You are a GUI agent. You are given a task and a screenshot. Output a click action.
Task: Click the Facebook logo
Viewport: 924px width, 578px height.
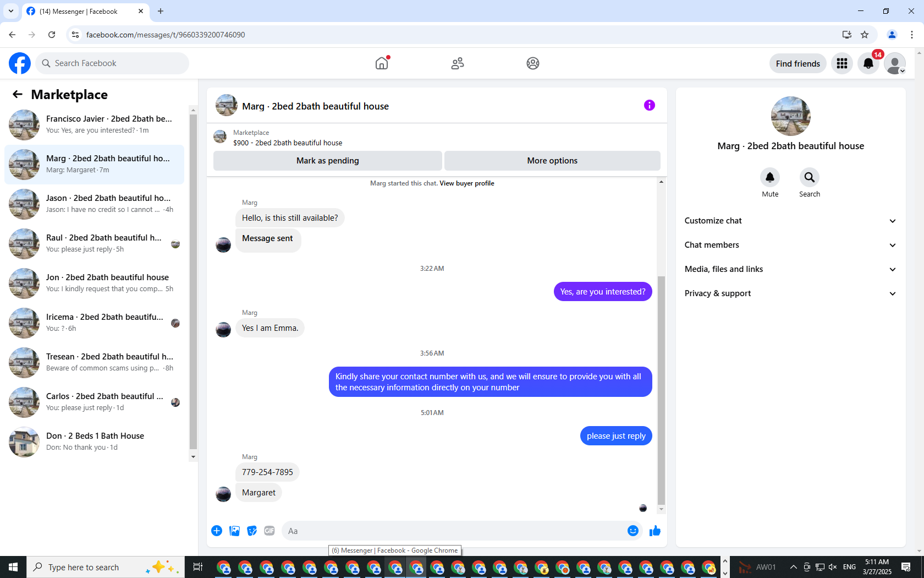(20, 63)
